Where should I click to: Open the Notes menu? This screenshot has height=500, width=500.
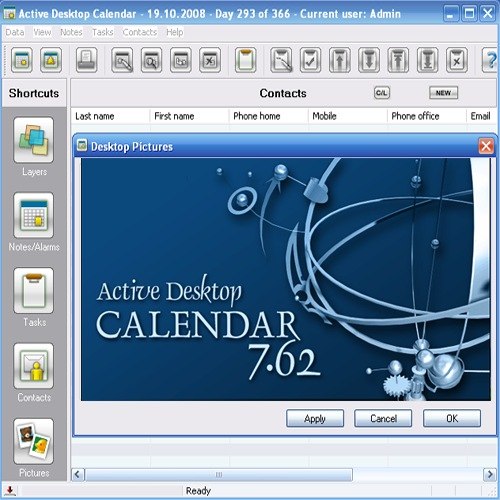click(71, 32)
